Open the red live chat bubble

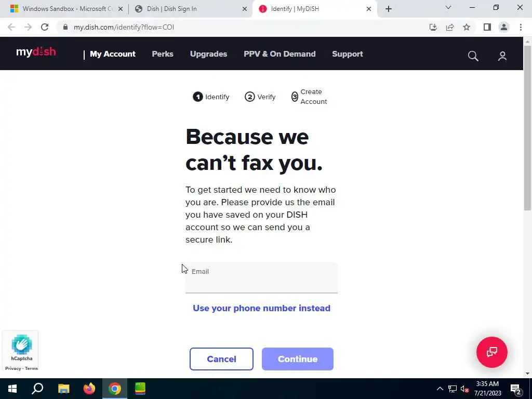pyautogui.click(x=491, y=352)
